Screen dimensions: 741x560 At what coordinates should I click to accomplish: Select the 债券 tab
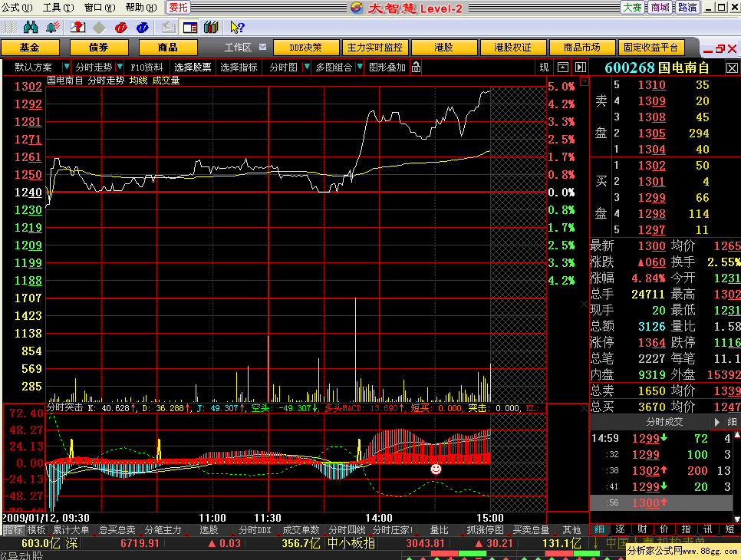click(99, 48)
